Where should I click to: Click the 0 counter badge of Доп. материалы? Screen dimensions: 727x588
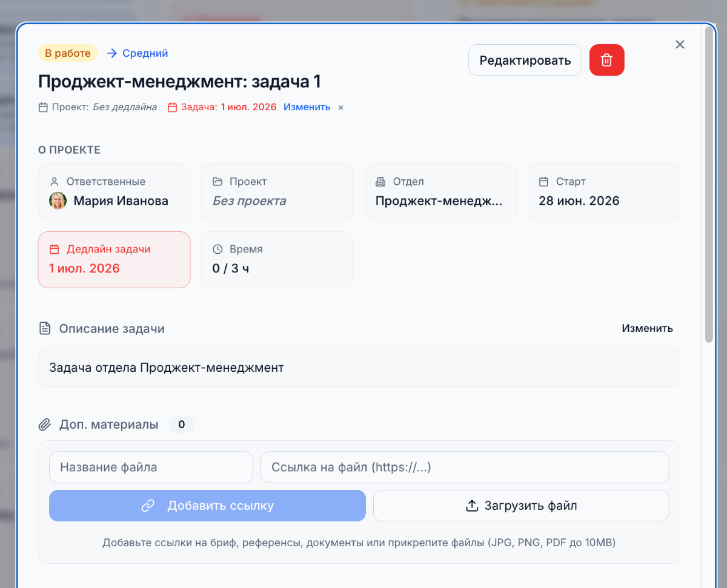click(x=181, y=424)
